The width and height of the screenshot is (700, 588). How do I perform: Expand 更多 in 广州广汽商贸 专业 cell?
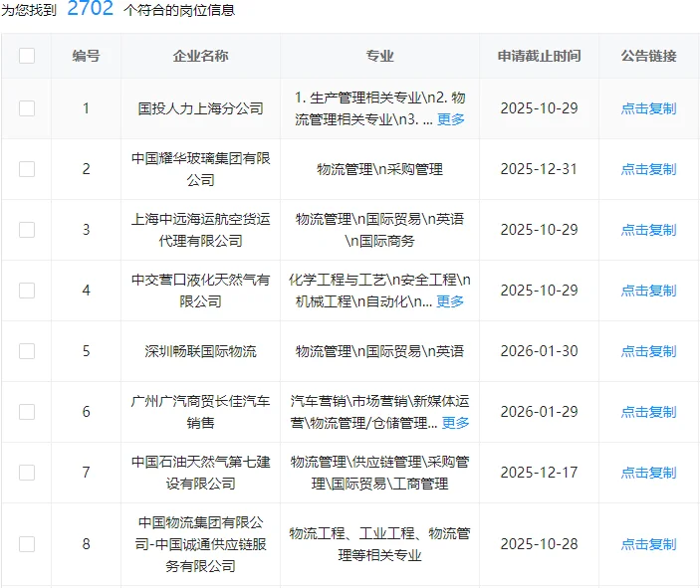coord(455,423)
